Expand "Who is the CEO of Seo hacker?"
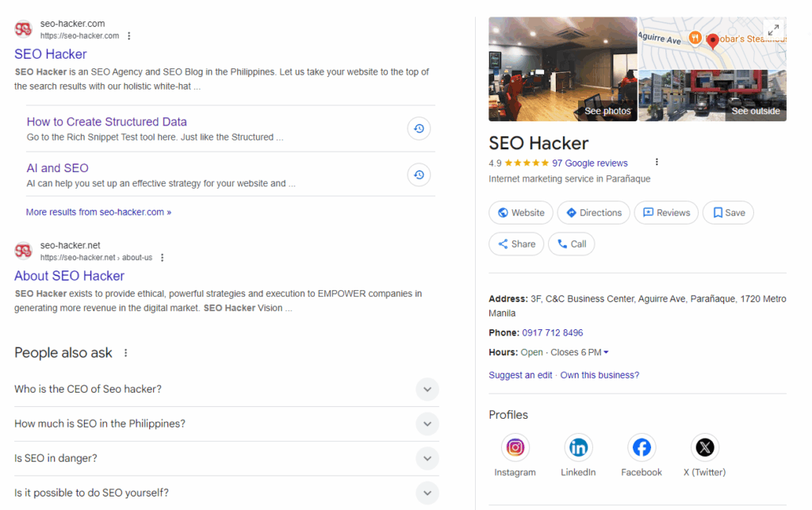812x510 pixels. point(427,389)
